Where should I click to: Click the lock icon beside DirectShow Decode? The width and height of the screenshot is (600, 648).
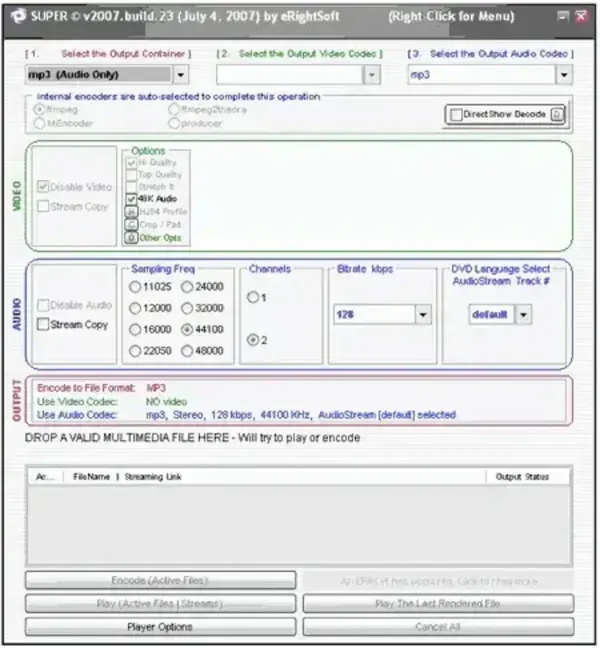(555, 115)
